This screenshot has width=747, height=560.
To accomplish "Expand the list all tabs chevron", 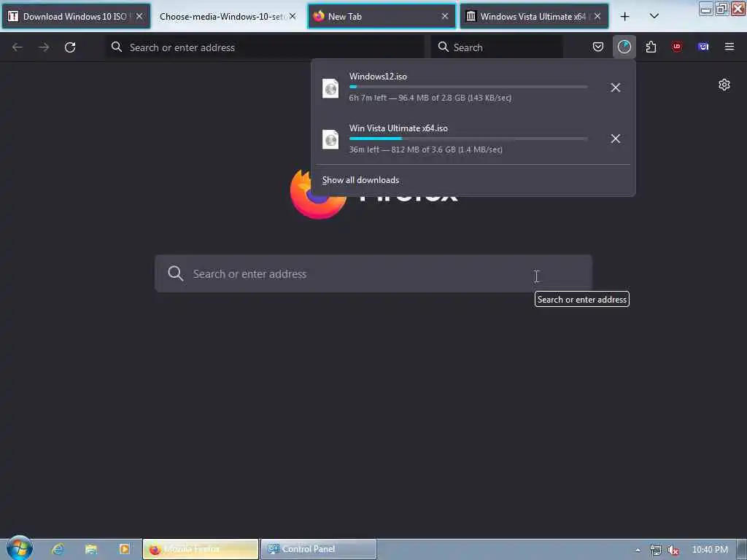I will click(654, 16).
